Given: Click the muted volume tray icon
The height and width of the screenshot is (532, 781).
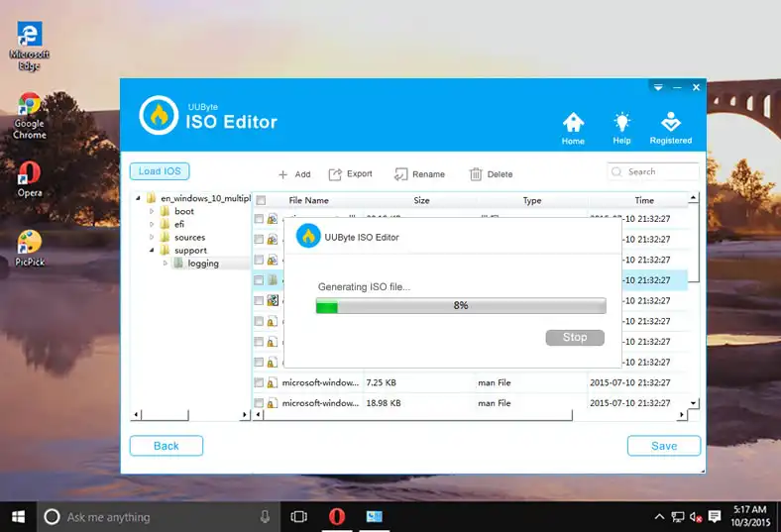Looking at the screenshot, I should tap(696, 517).
